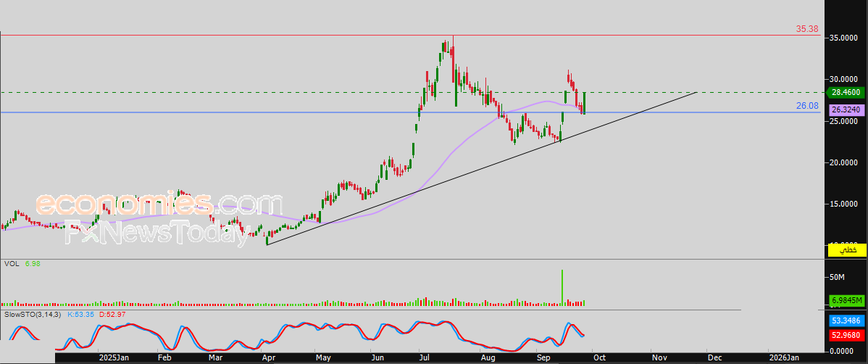Click the K:53.35 stochastic value
The image size is (868, 364).
click(x=81, y=315)
